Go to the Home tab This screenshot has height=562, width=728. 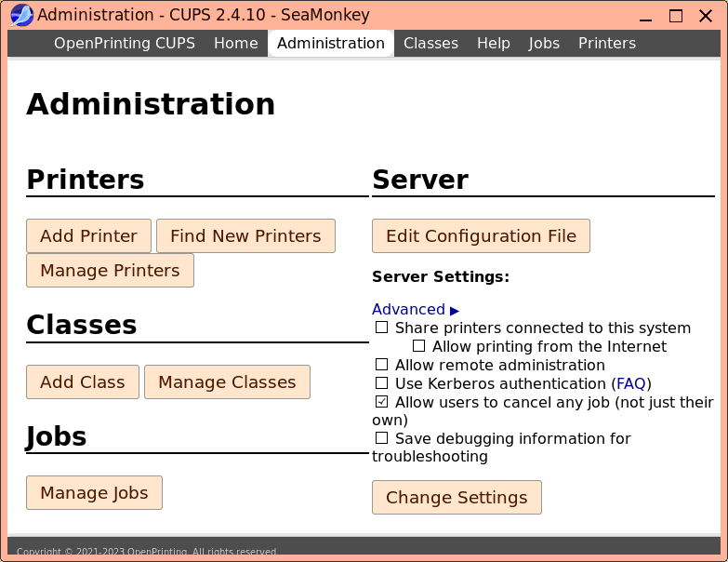tap(236, 43)
